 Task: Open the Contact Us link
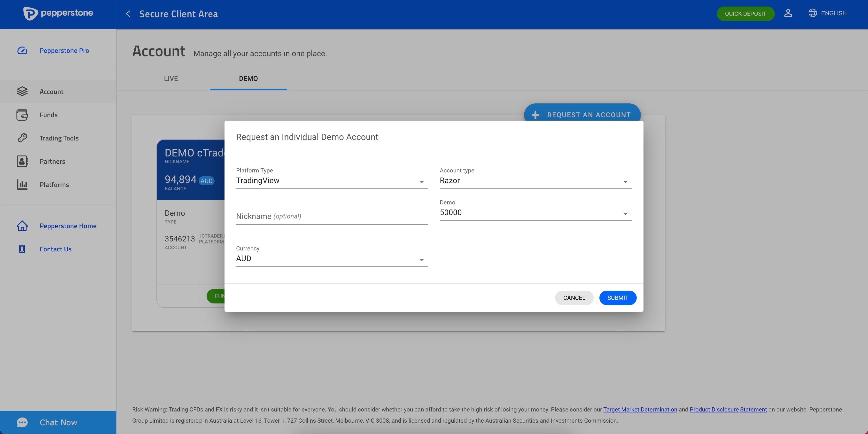[x=58, y=249]
